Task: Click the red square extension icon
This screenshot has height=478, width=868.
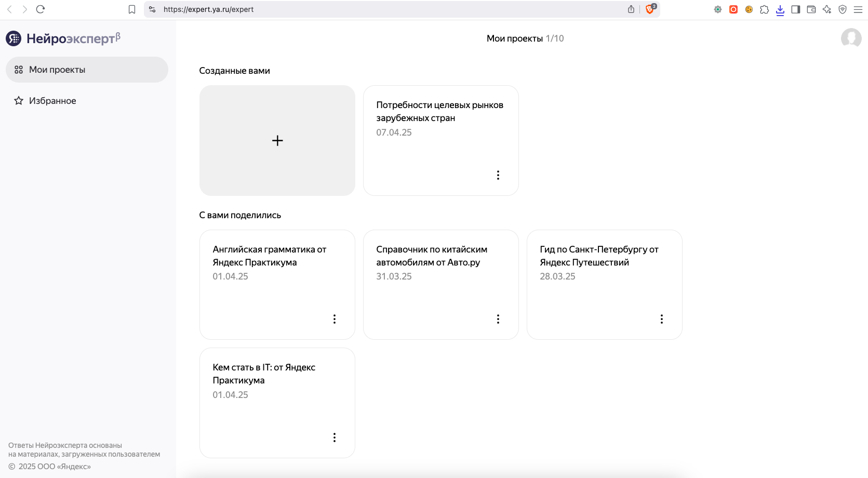Action: (x=733, y=9)
